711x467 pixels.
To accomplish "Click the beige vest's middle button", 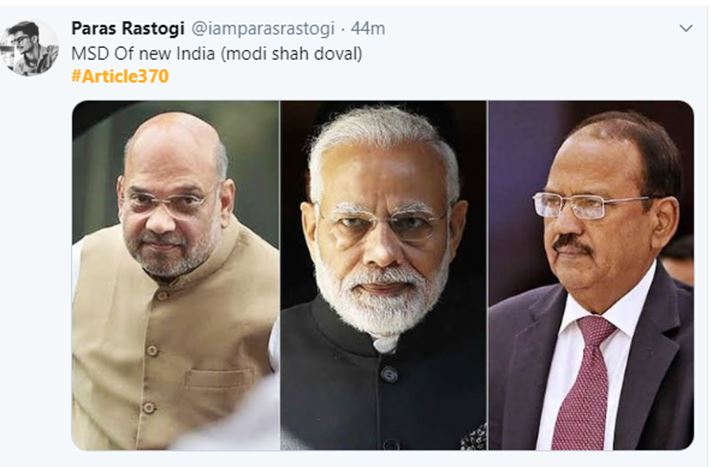I will (152, 350).
